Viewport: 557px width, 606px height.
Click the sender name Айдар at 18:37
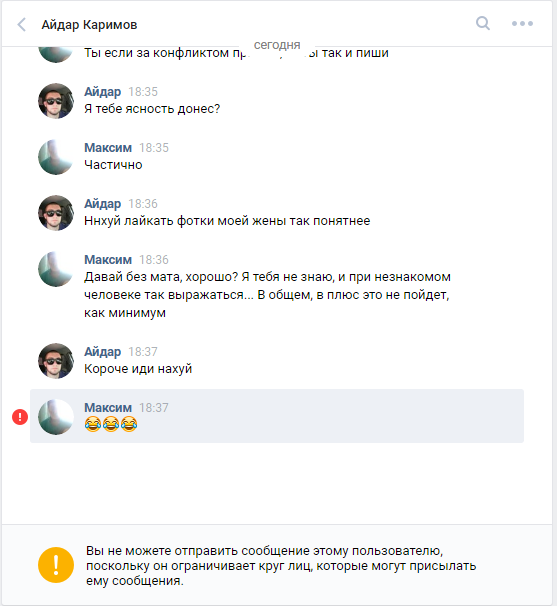click(102, 352)
